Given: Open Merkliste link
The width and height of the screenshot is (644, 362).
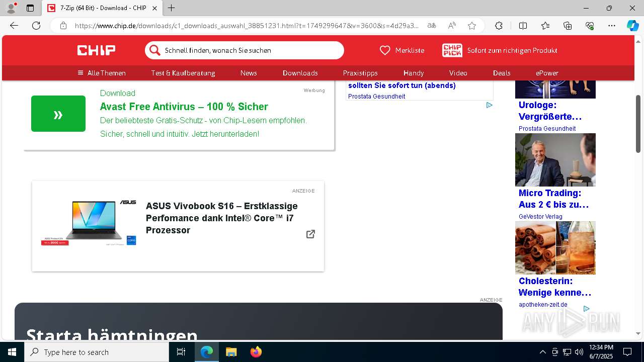Looking at the screenshot, I should pyautogui.click(x=410, y=50).
